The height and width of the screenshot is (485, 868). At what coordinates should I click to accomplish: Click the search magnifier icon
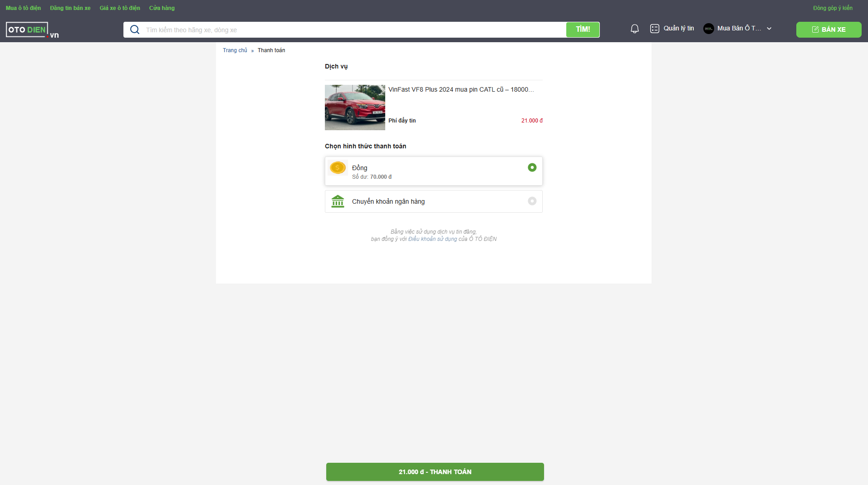[134, 30]
